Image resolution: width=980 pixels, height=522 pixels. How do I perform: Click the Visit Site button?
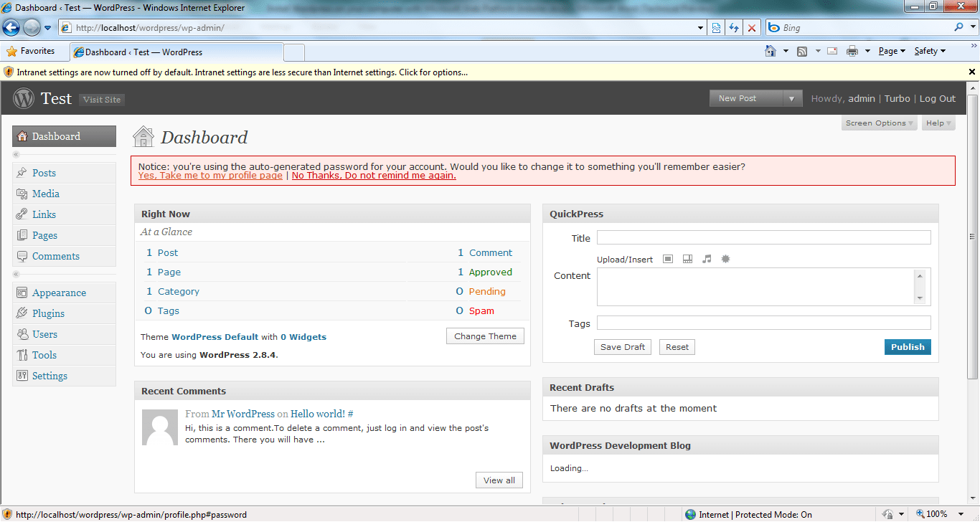102,100
